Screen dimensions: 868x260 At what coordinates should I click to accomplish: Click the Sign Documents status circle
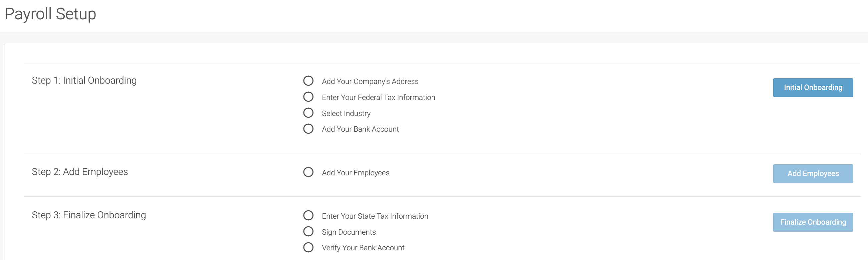(x=308, y=231)
